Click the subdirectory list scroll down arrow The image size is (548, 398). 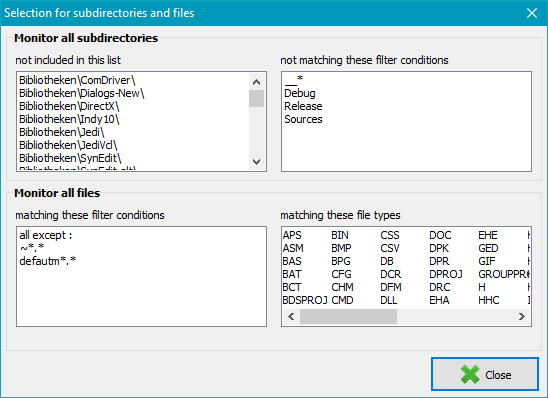coord(257,162)
